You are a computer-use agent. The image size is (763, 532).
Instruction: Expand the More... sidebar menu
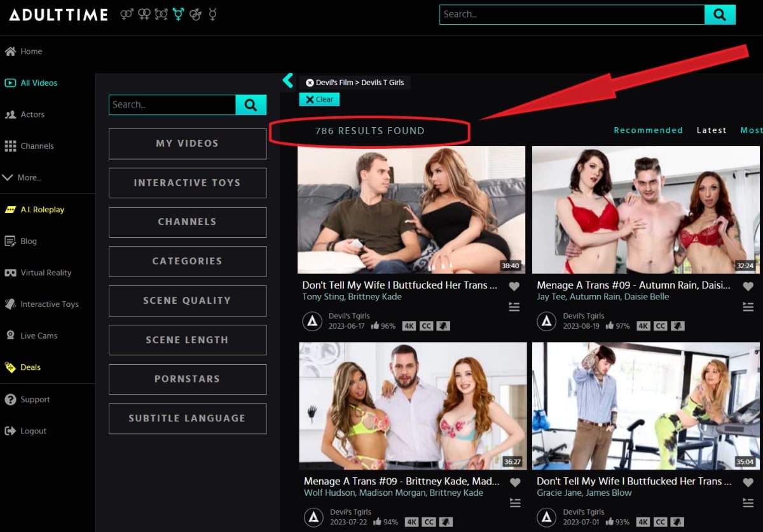pos(23,177)
